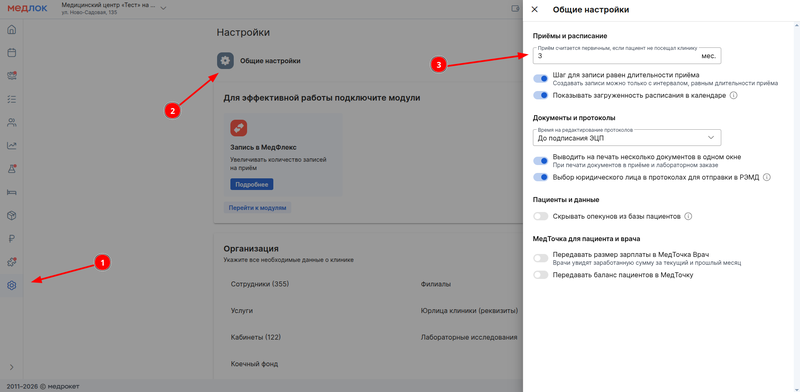This screenshot has width=800, height=392.
Task: Open the warehouse box sidebar icon
Action: (x=11, y=215)
